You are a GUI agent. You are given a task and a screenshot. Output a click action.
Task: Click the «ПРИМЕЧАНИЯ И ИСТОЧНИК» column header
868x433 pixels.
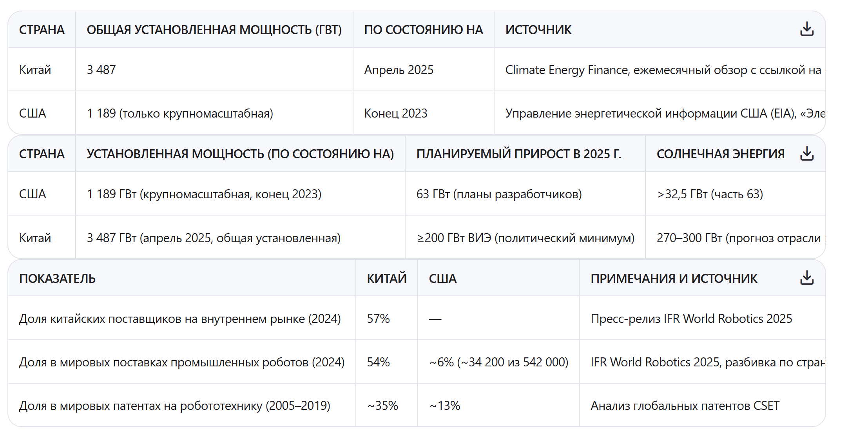coord(674,279)
